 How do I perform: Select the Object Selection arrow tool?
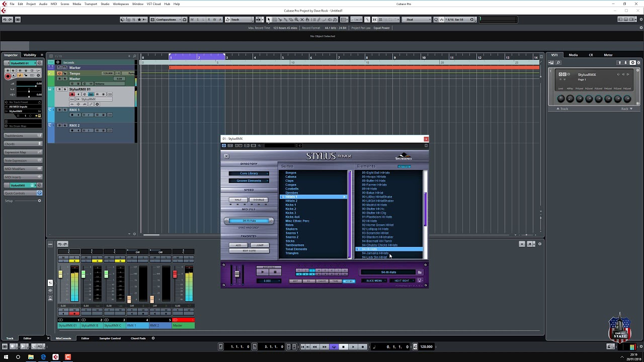pyautogui.click(x=268, y=20)
